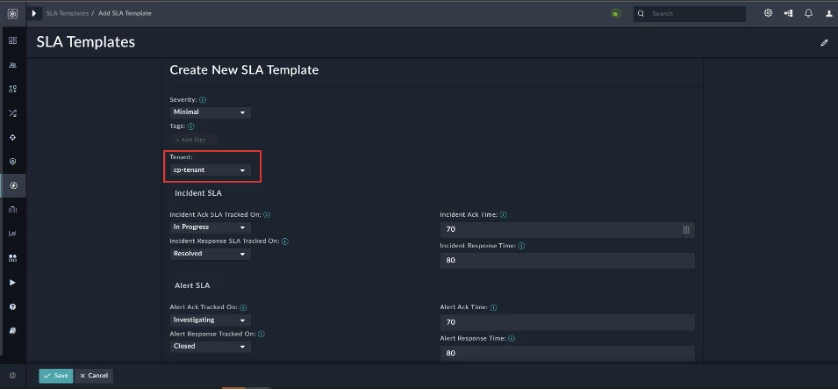Click the diamond crosshair icon in sidebar
This screenshot has height=390, width=838.
(x=13, y=137)
